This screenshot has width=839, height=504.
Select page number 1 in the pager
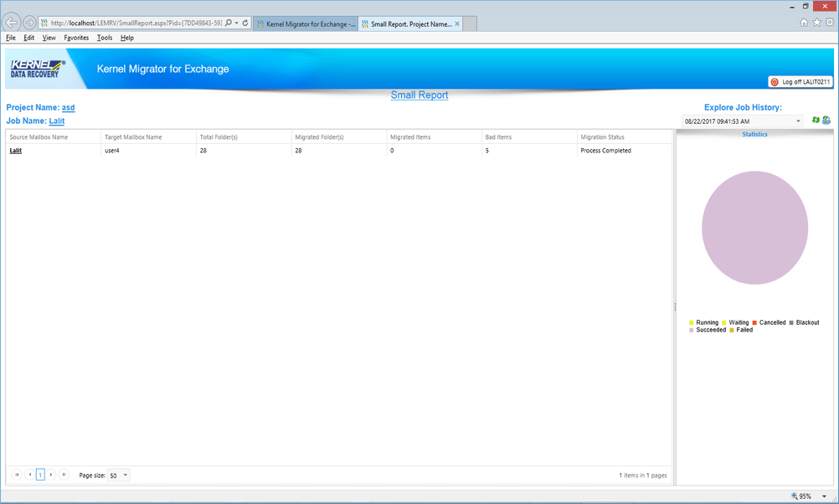point(40,475)
